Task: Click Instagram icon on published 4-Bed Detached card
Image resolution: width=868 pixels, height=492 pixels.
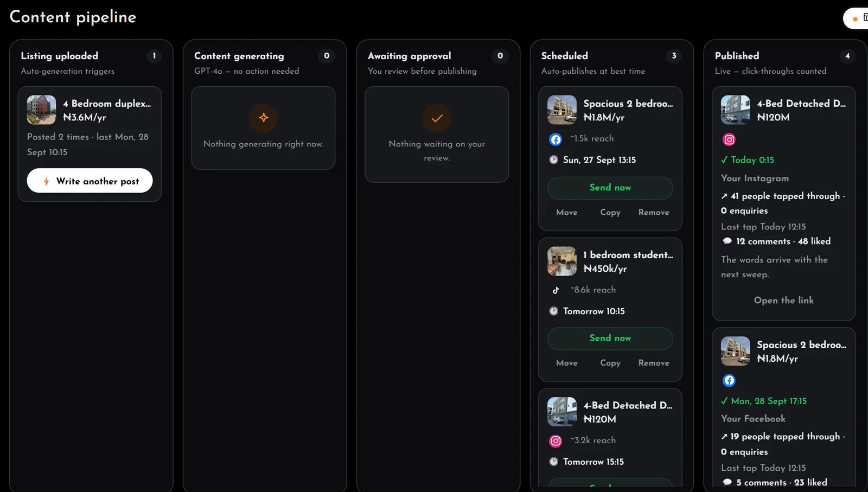Action: click(729, 139)
